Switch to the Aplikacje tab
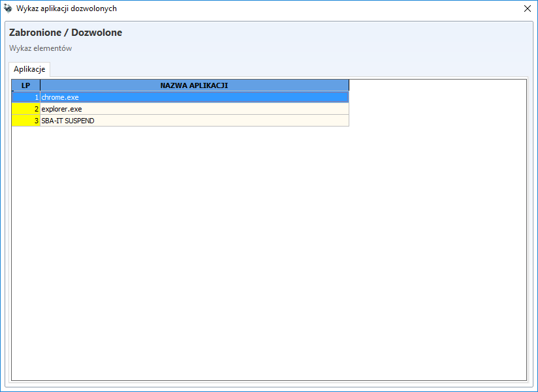Viewport: 538px width, 392px height. 29,69
